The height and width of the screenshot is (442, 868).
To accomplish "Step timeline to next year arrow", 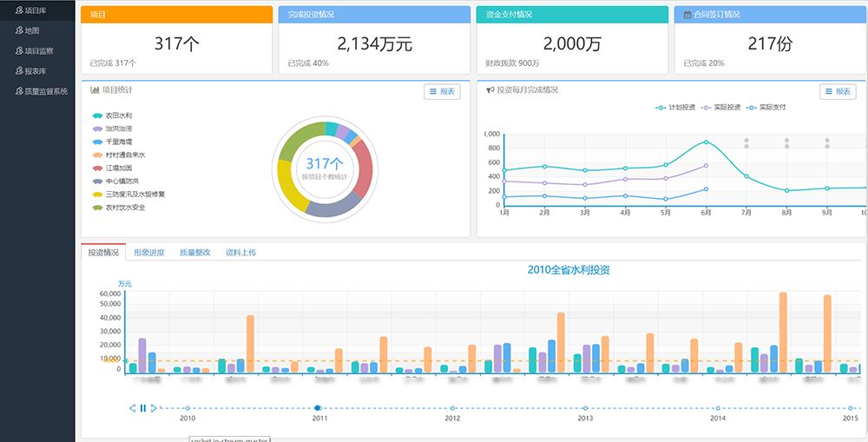I will [153, 408].
